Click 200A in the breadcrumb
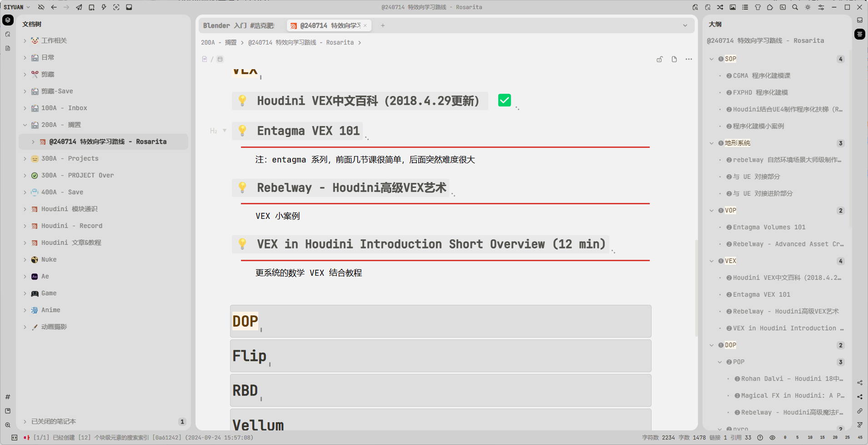868x445 pixels. (x=208, y=42)
